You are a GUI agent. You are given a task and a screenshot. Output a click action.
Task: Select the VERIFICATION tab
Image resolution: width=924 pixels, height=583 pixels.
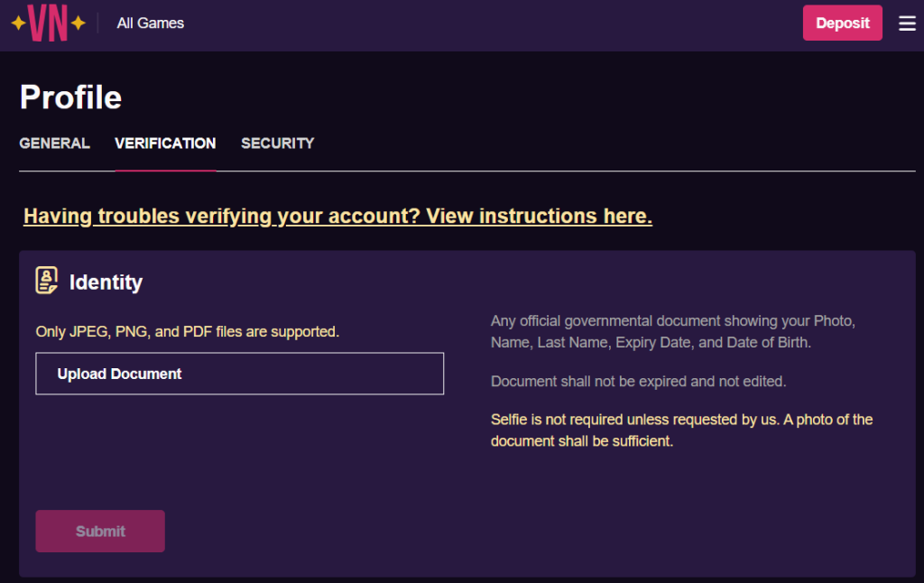click(165, 143)
